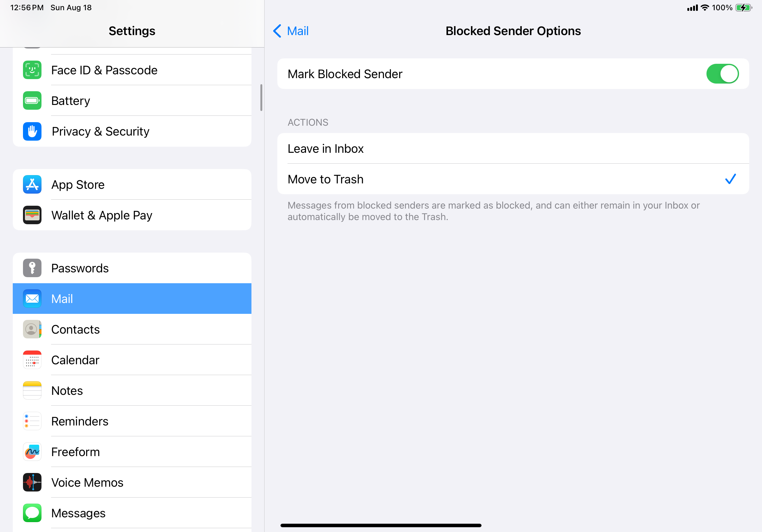Select Leave in Inbox option
This screenshot has width=762, height=532.
click(x=513, y=149)
